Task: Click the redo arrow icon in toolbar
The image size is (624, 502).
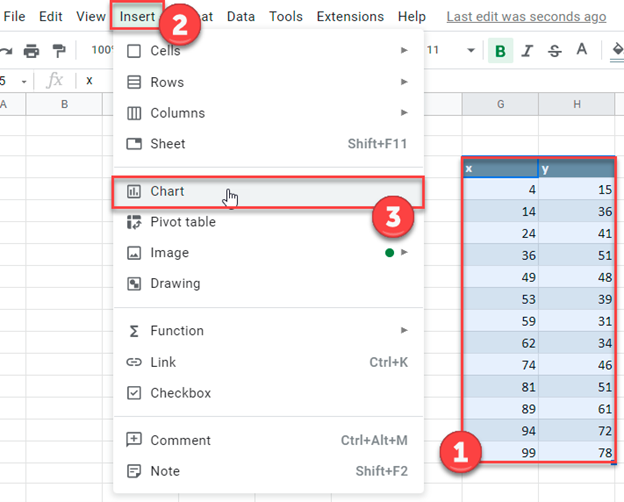Action: click(x=6, y=51)
